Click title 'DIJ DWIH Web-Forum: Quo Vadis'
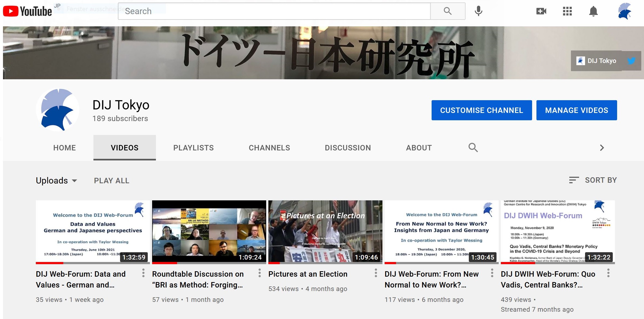Viewport: 644px width, 319px height. [x=548, y=279]
